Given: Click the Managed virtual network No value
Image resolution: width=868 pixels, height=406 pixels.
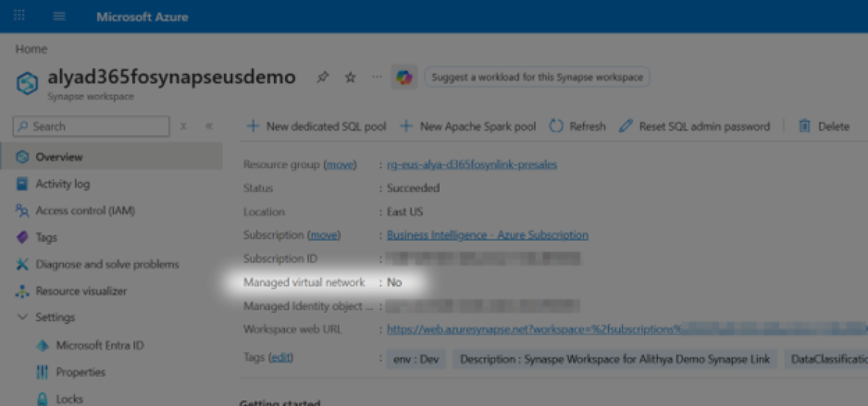Looking at the screenshot, I should [394, 282].
